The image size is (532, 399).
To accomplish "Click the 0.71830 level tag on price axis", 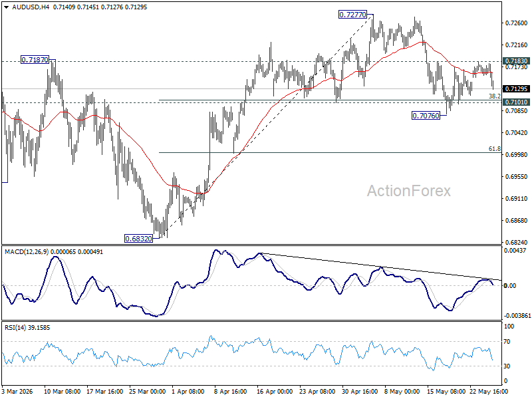I will point(517,61).
